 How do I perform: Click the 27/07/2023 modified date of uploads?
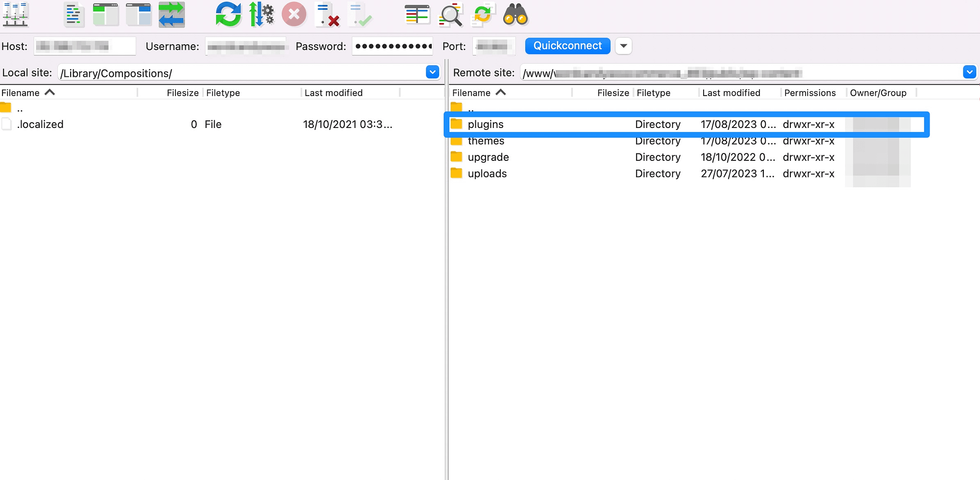coord(738,174)
